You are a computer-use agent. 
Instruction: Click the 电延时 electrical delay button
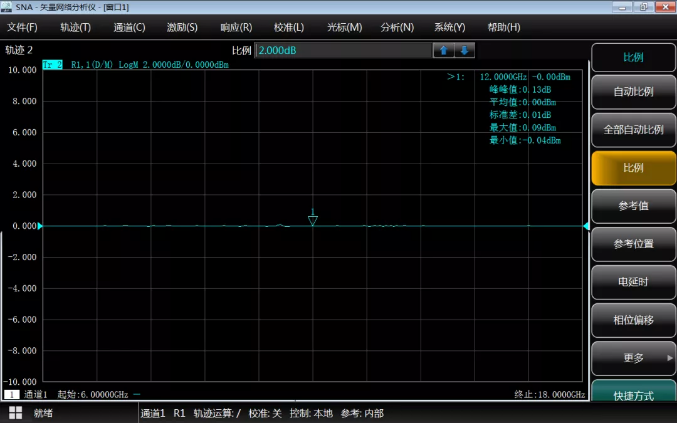pos(633,281)
